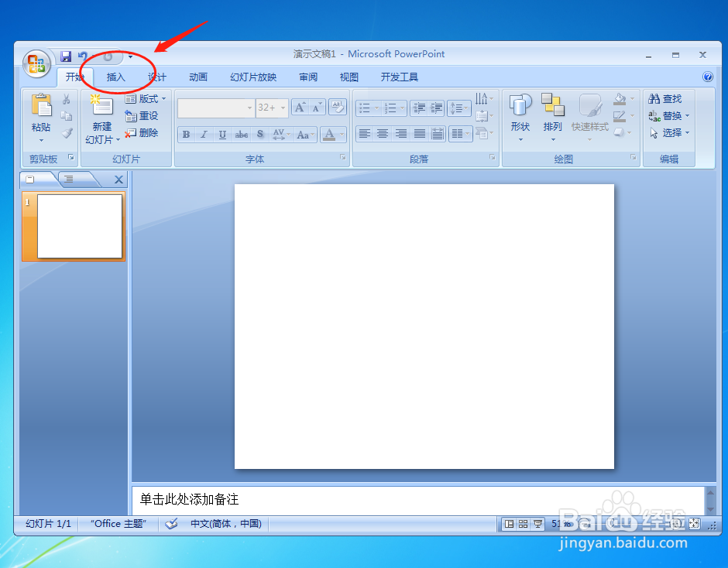Open the 版式 layout dropdown

pos(146,99)
